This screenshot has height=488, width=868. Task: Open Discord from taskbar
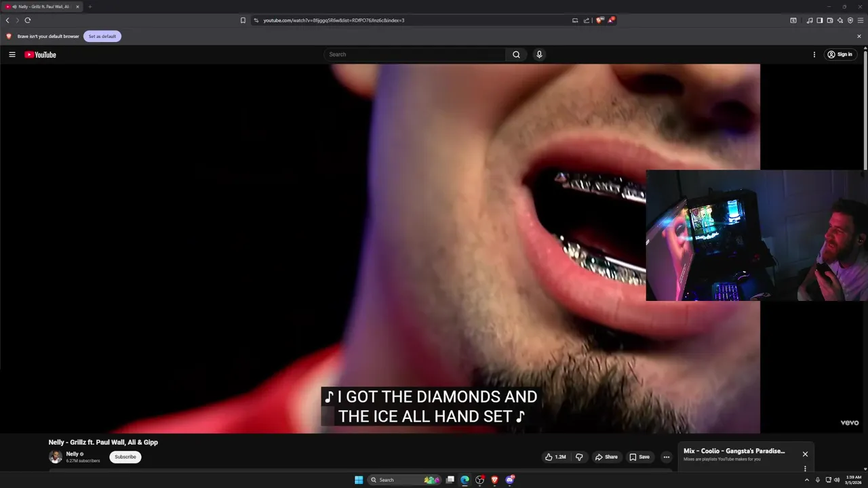(x=509, y=480)
